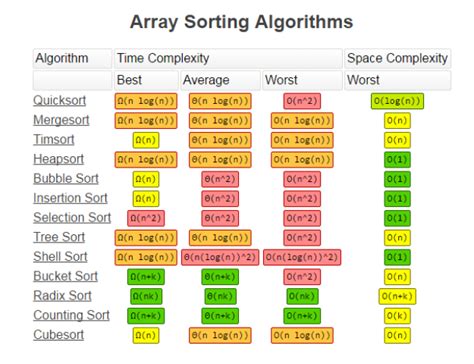Click Selection Sort's red Ω(n^2) best-case badge
This screenshot has width=474, height=364.
(146, 218)
